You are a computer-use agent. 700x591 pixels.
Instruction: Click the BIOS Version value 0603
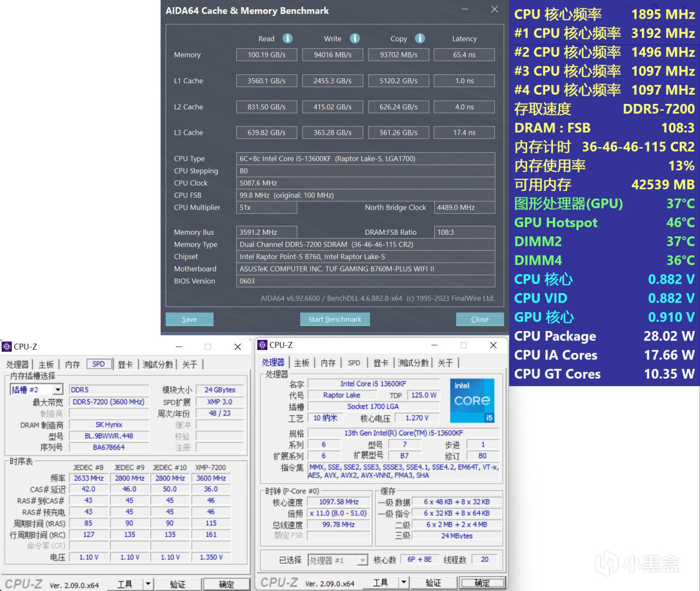tap(366, 281)
